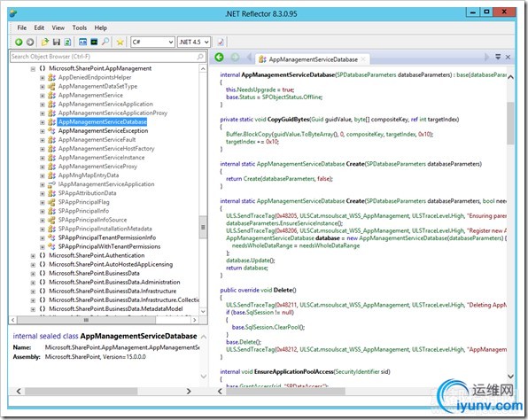This screenshot has height=420, width=528.
Task: Click the application icon in title bar
Action: pos(13,13)
